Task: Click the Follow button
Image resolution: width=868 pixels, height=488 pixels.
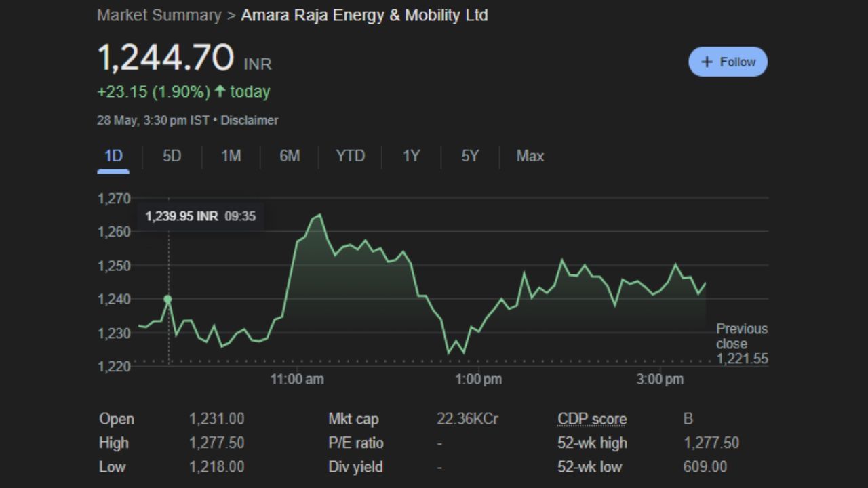Action: coord(728,62)
